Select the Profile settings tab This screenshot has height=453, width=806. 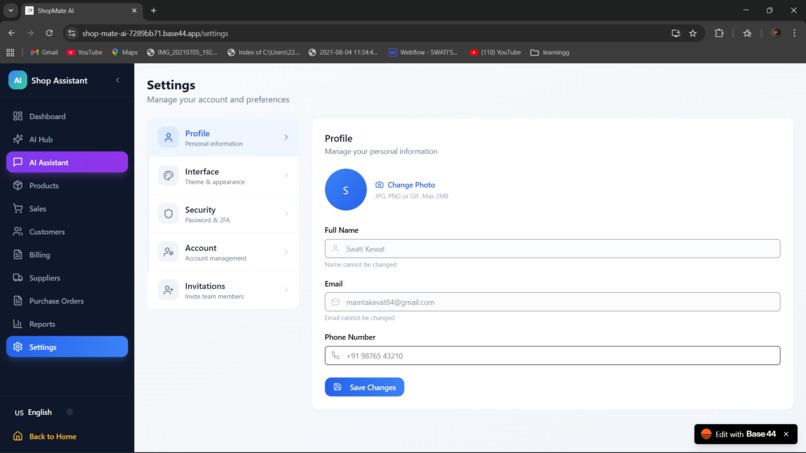pos(223,137)
